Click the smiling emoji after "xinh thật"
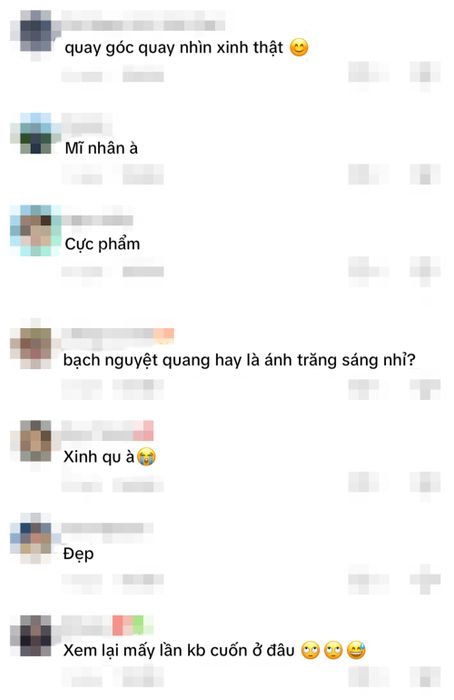 [299, 48]
